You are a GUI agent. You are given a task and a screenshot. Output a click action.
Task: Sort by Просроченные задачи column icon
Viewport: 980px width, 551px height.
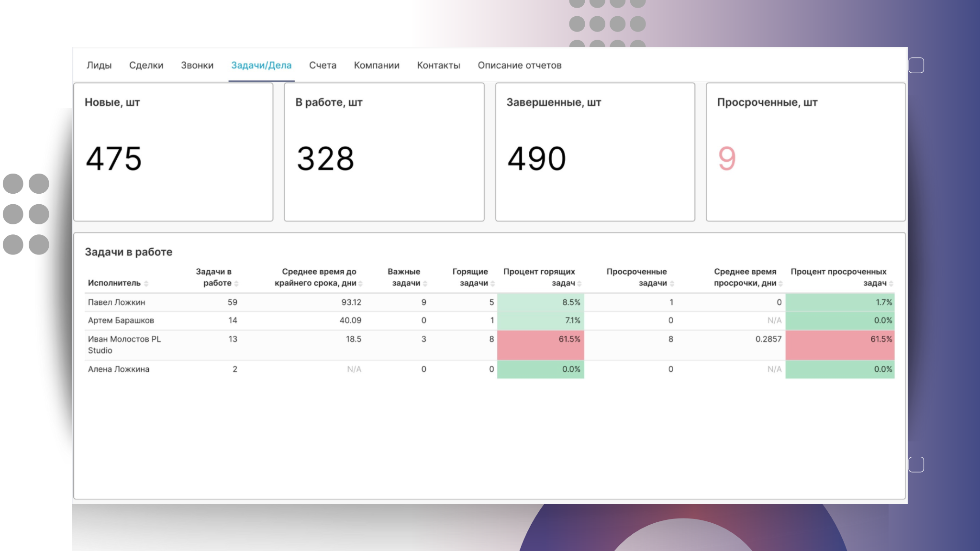point(672,284)
